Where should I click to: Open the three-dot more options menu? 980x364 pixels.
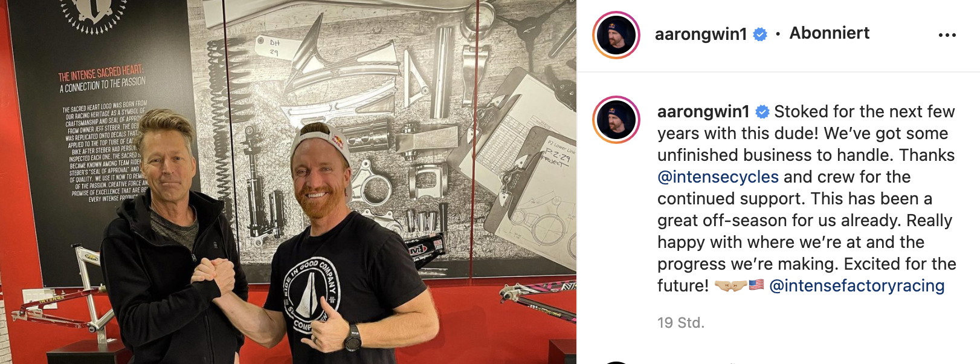pyautogui.click(x=947, y=35)
